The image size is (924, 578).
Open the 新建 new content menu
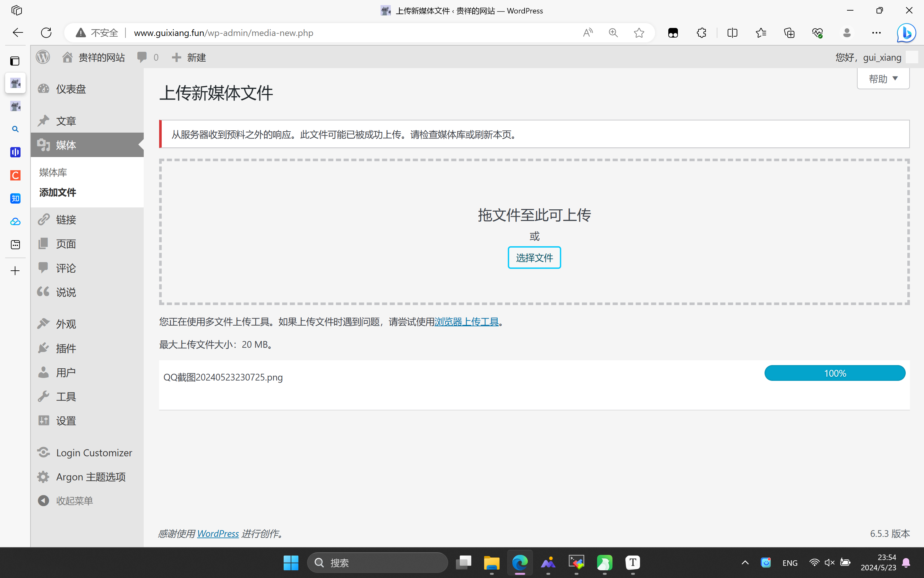point(189,57)
